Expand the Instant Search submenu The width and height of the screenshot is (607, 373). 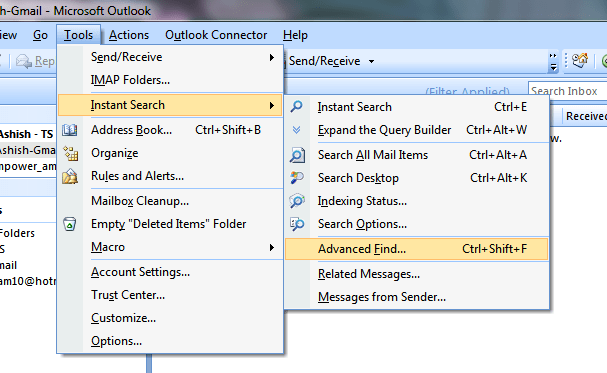[170, 105]
